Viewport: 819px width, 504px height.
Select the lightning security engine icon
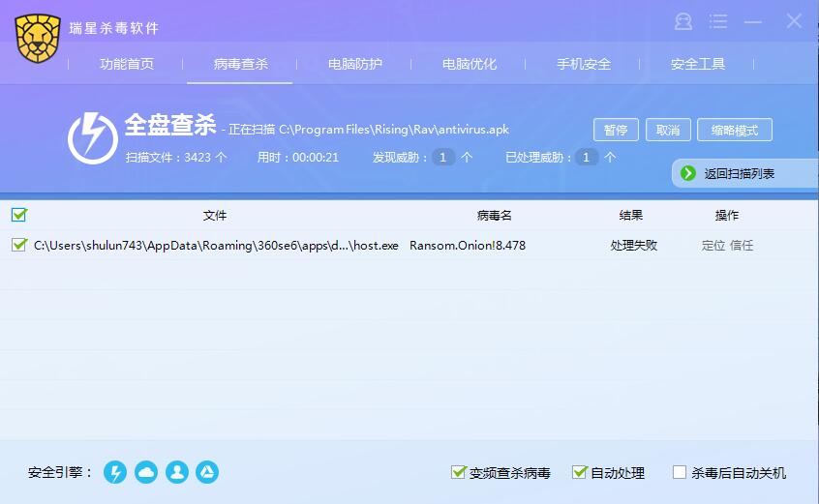click(x=115, y=472)
